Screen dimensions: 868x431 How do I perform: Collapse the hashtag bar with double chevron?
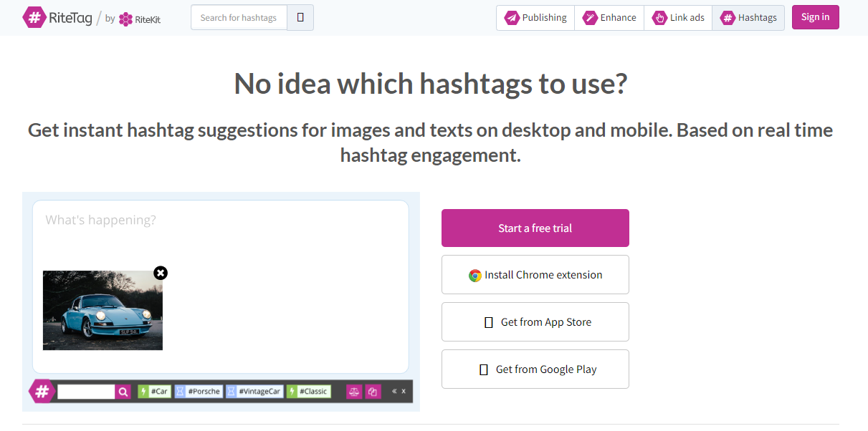[x=394, y=392]
